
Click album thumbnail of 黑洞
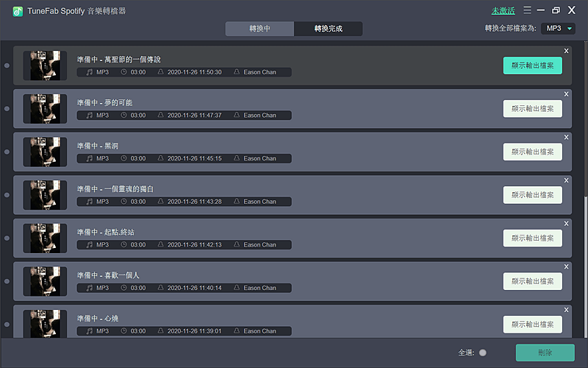click(45, 152)
